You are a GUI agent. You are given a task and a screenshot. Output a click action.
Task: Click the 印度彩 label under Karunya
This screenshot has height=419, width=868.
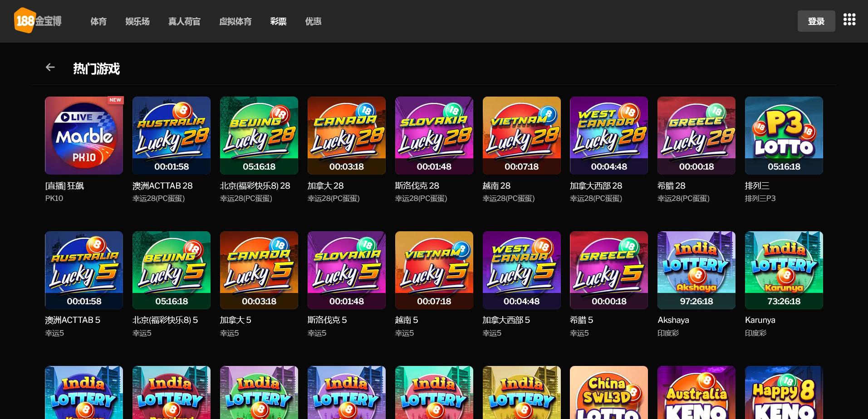tap(755, 333)
